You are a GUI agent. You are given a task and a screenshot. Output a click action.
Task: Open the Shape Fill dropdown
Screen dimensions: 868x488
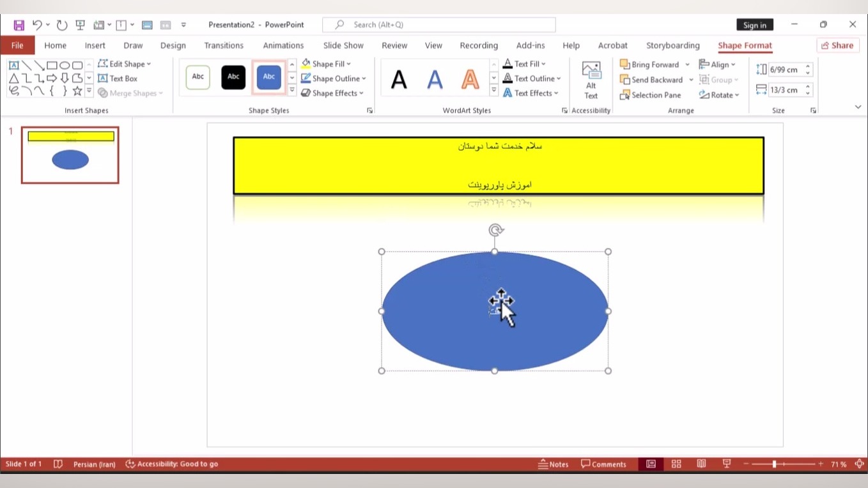click(326, 64)
